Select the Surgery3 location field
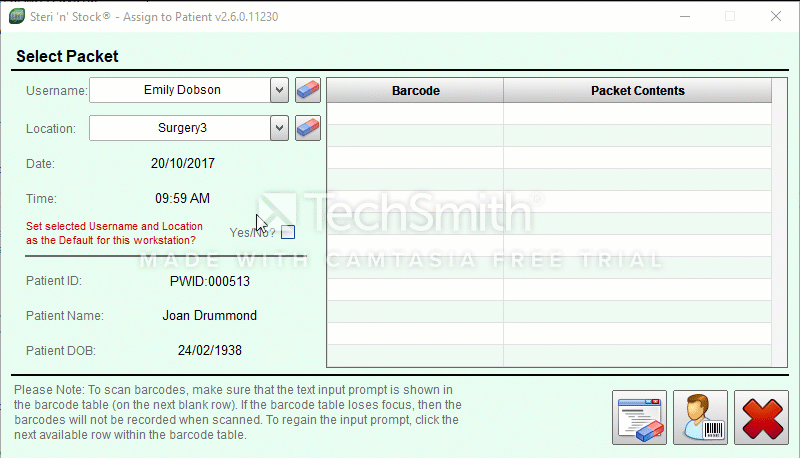Screen dimensions: 800x458 pos(180,128)
